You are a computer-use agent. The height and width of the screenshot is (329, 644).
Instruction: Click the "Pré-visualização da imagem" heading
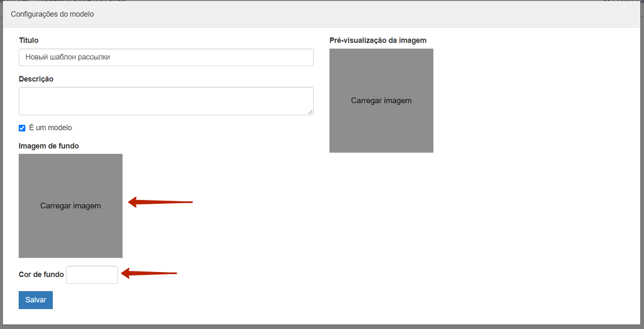pos(378,40)
